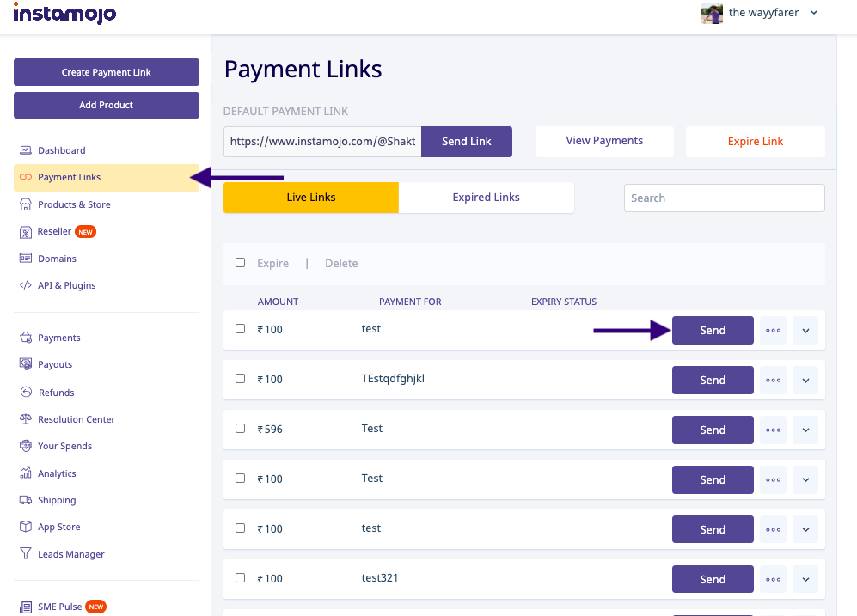Click Send Link for default link
The image size is (857, 616).
click(466, 142)
